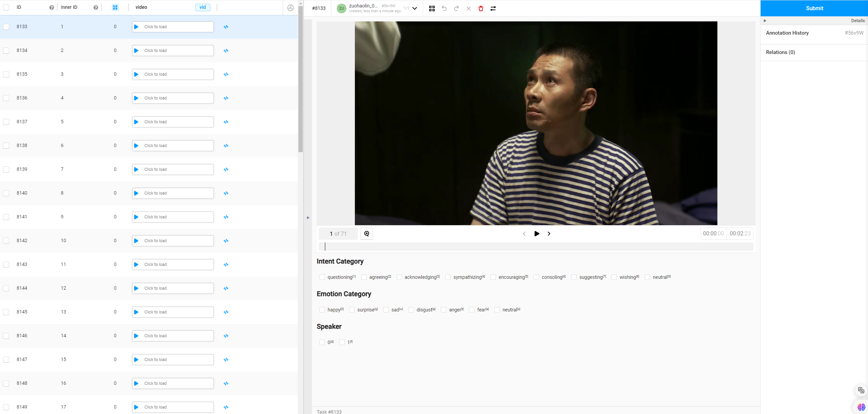Click the undo arrow icon
The image size is (868, 414).
pyautogui.click(x=444, y=8)
